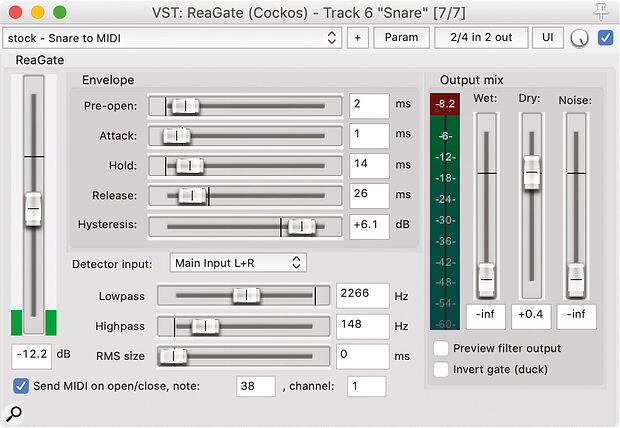Screen dimensions: 620x428
Task: Click the Hold slider handle
Action: pyautogui.click(x=189, y=165)
